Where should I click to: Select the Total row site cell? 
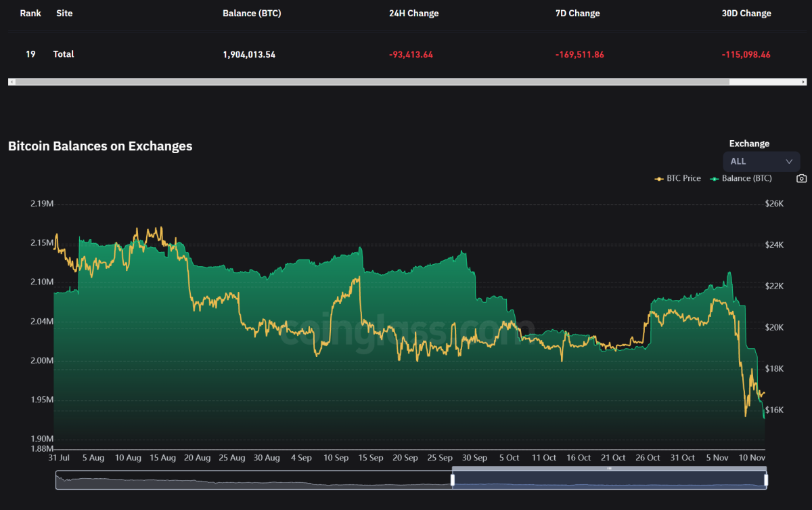pyautogui.click(x=64, y=54)
